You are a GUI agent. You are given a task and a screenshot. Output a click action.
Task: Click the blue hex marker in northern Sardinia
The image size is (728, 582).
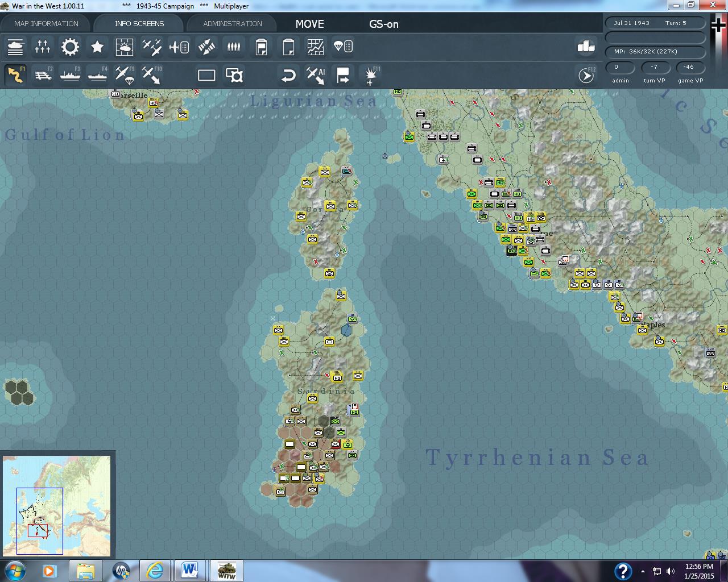347,330
